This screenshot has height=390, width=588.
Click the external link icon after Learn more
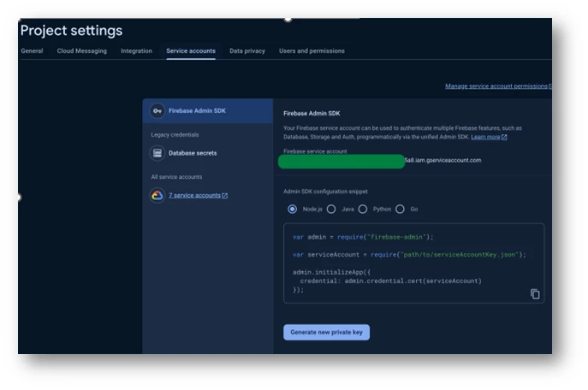click(x=504, y=137)
